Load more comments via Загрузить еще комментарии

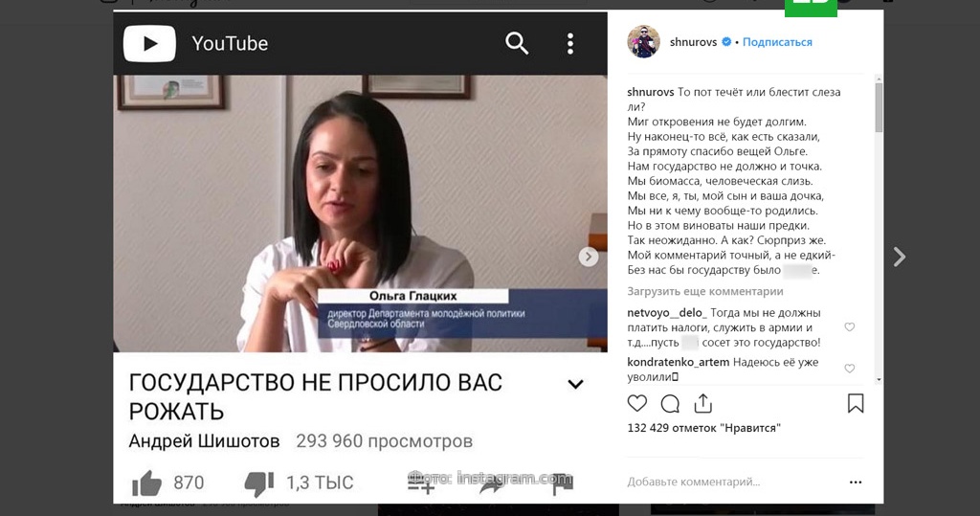[705, 291]
